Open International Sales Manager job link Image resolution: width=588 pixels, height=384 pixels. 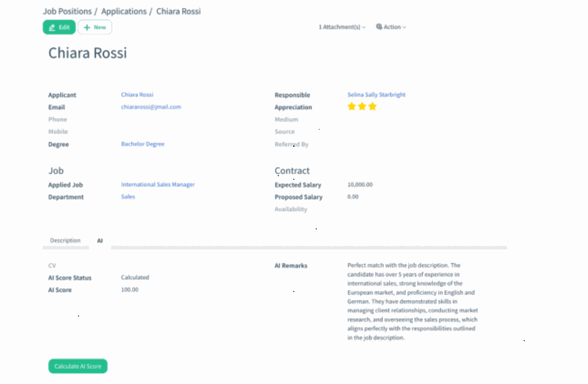tap(158, 184)
